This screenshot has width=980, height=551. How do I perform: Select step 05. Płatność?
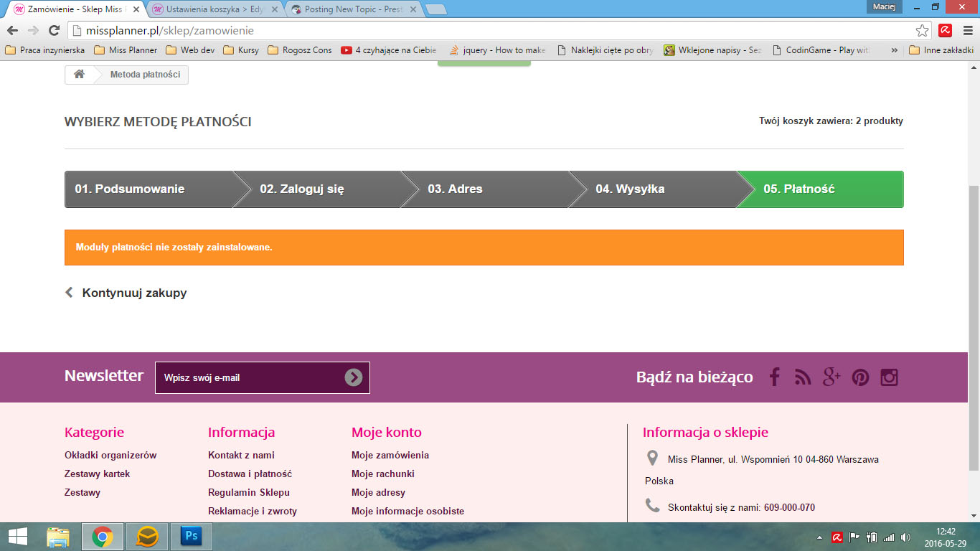820,189
